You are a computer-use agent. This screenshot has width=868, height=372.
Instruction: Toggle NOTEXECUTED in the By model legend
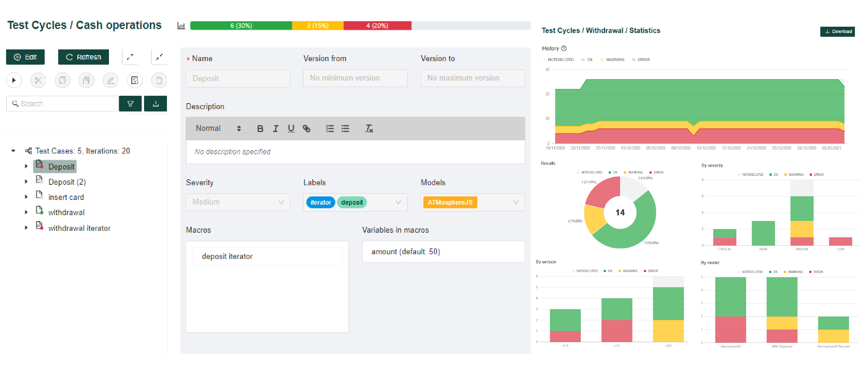(750, 272)
